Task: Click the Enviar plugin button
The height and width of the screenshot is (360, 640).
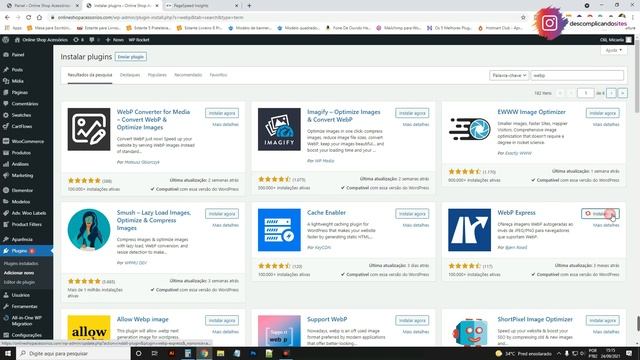Action: (x=131, y=57)
